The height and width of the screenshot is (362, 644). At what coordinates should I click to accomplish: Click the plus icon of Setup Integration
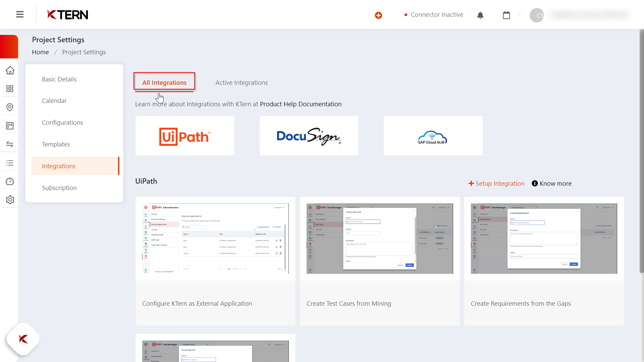[x=471, y=183]
